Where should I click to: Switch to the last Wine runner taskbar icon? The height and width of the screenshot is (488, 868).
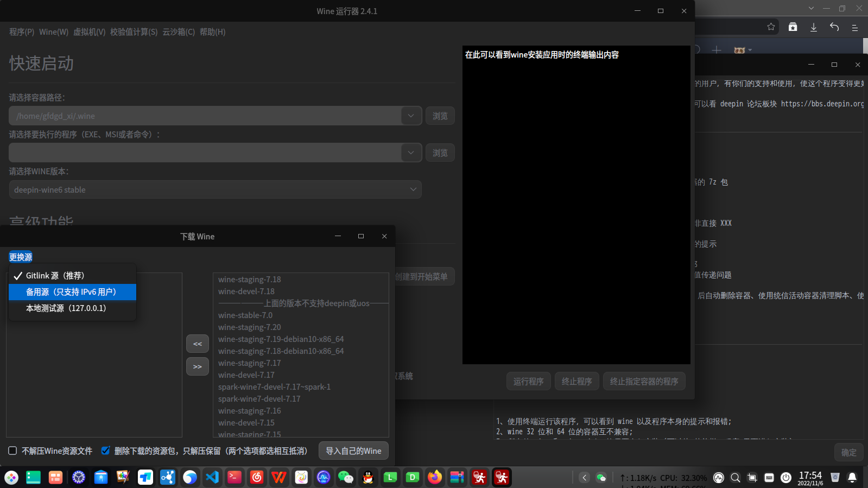[x=502, y=478]
